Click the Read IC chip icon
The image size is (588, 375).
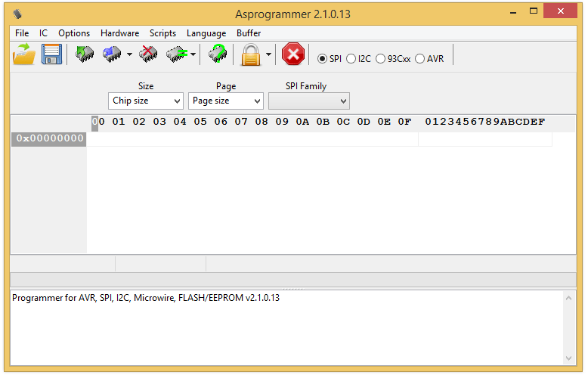85,54
